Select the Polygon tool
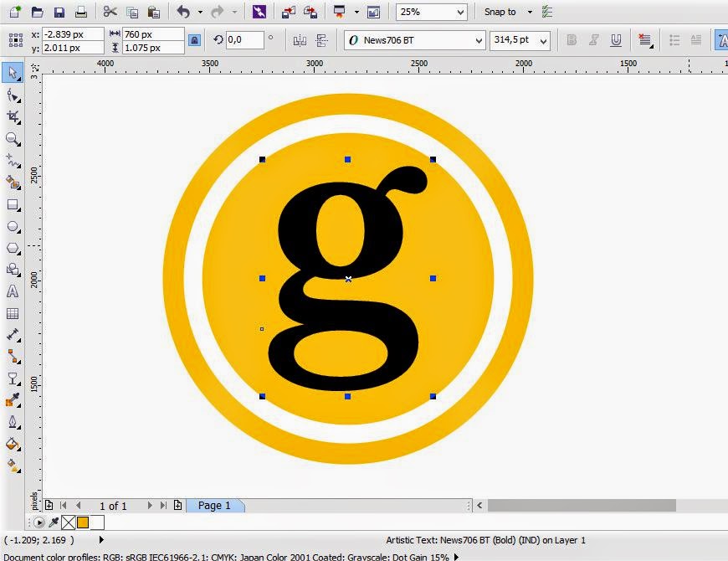This screenshot has width=728, height=561. (x=13, y=249)
